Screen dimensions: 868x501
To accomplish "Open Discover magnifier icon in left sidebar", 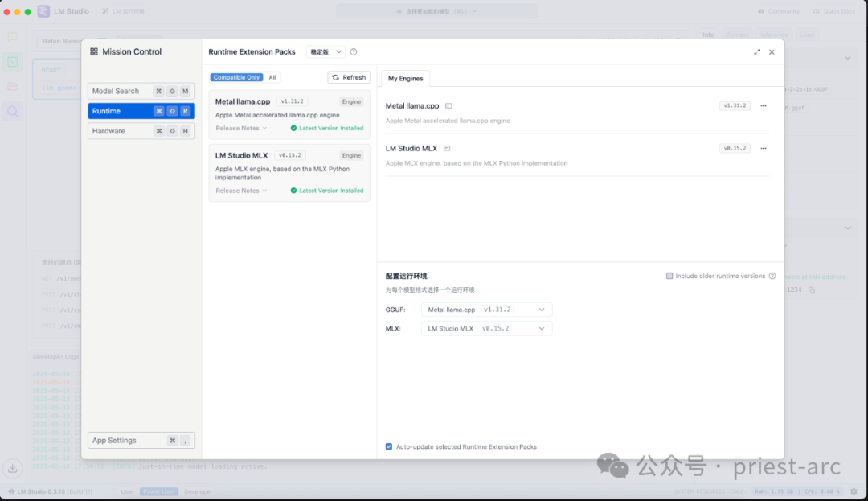I will [x=12, y=111].
